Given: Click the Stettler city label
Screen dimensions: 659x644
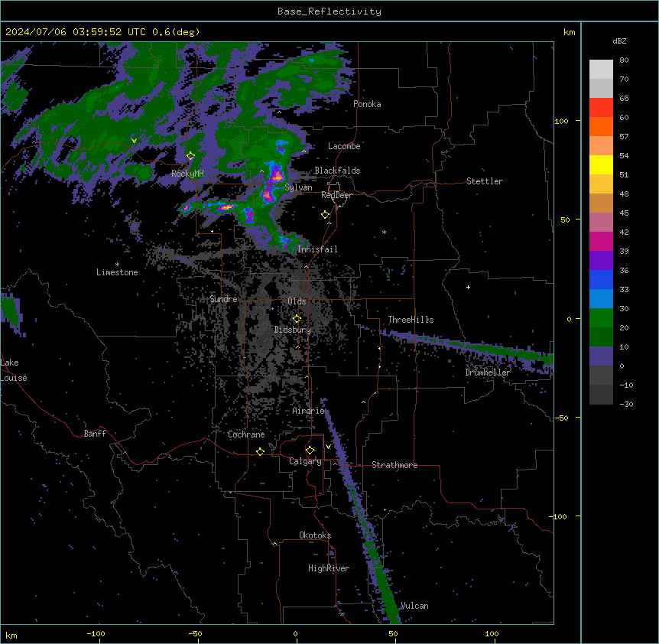Looking at the screenshot, I should [484, 181].
